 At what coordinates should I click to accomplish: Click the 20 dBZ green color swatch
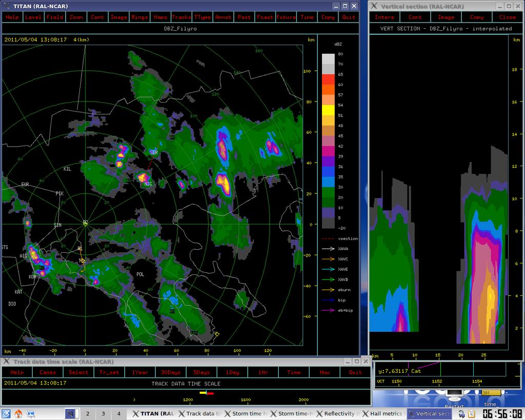(328, 192)
